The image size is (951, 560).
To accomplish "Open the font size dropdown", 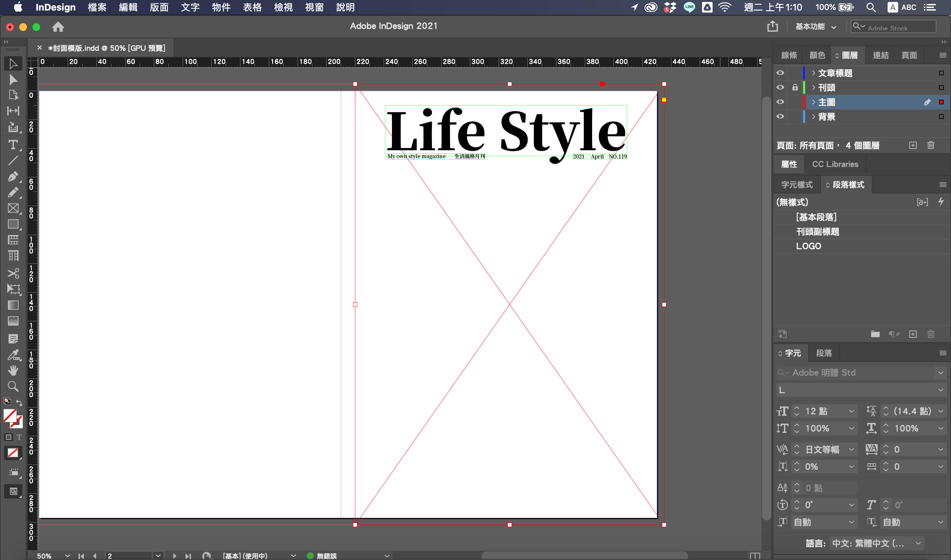I will pos(851,411).
